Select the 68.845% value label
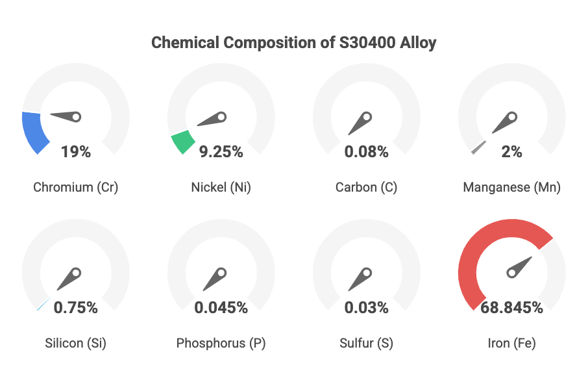This screenshot has height=382, width=588. (x=511, y=308)
